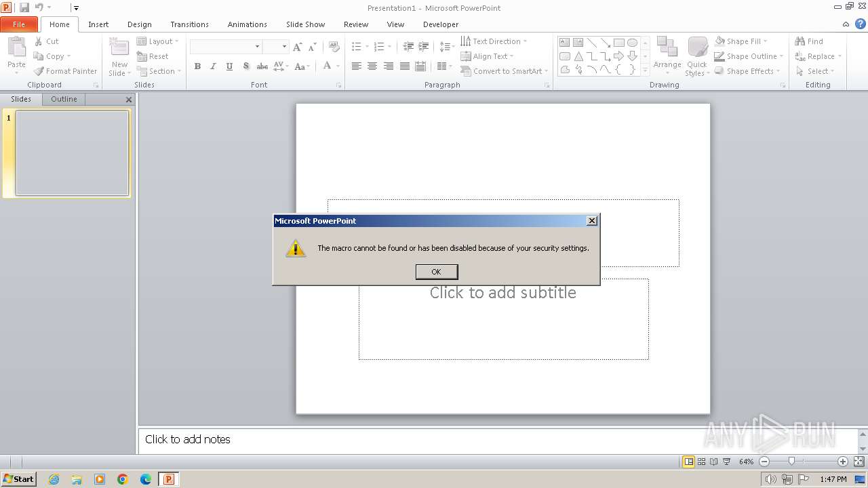Switch to the Design ribbon tab
The height and width of the screenshot is (488, 868).
[140, 24]
